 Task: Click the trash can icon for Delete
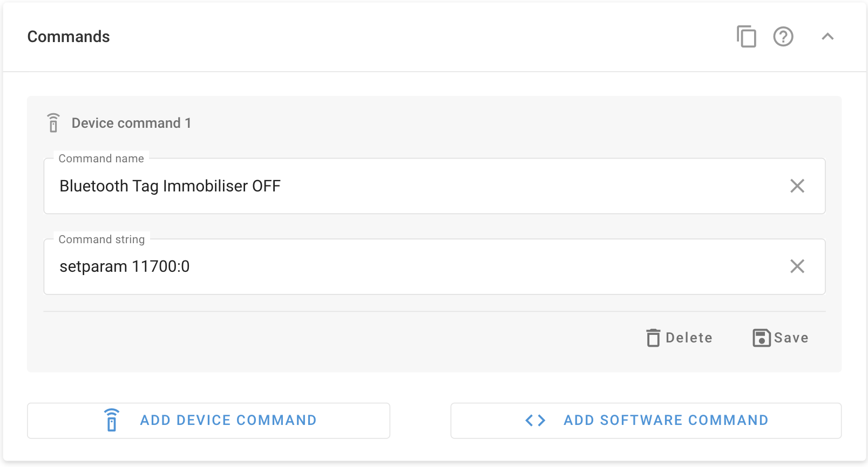653,338
